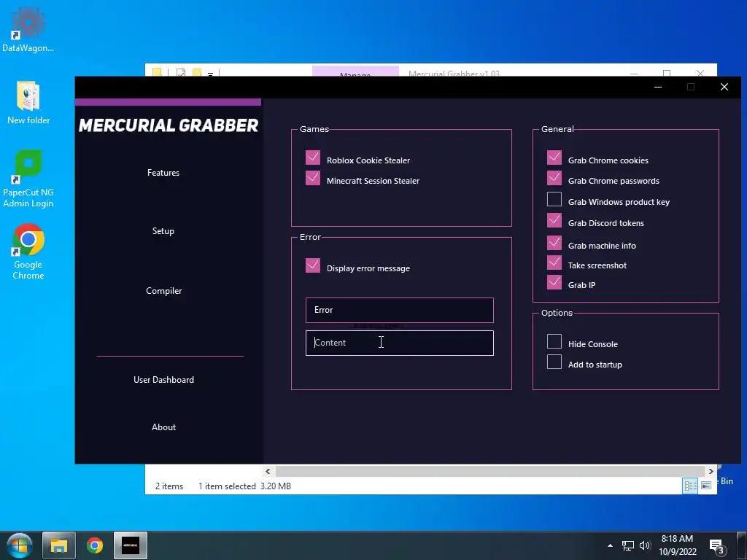The height and width of the screenshot is (560, 747).
Task: Click the MERCURIAL GRABBER logo heading
Action: click(x=169, y=125)
